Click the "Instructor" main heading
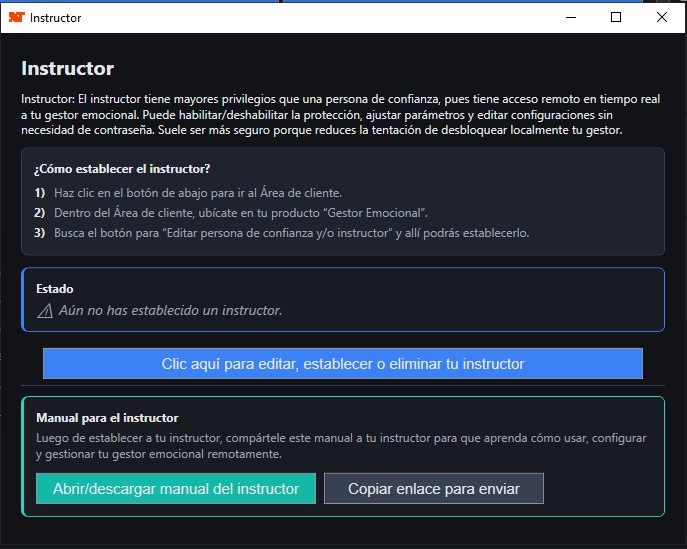 pos(68,69)
